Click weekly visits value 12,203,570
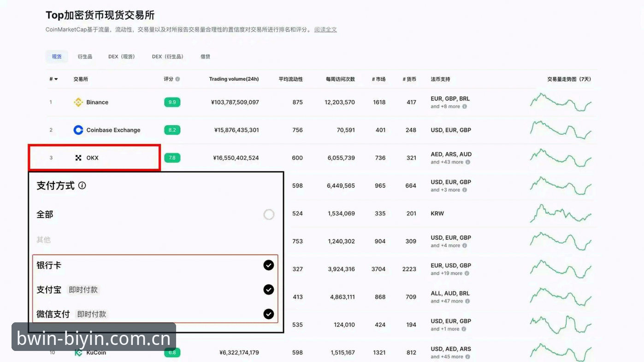The image size is (644, 362). point(340,102)
